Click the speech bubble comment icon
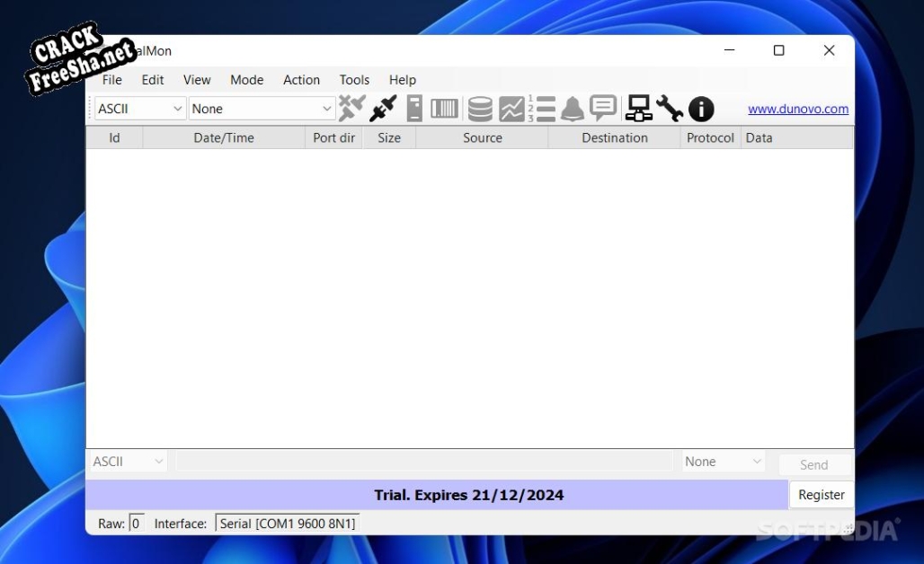924x564 pixels. [x=602, y=109]
